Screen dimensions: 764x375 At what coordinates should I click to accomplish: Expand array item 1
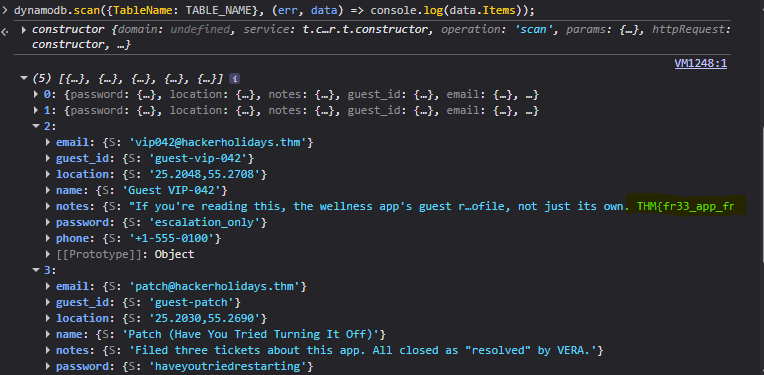point(36,111)
